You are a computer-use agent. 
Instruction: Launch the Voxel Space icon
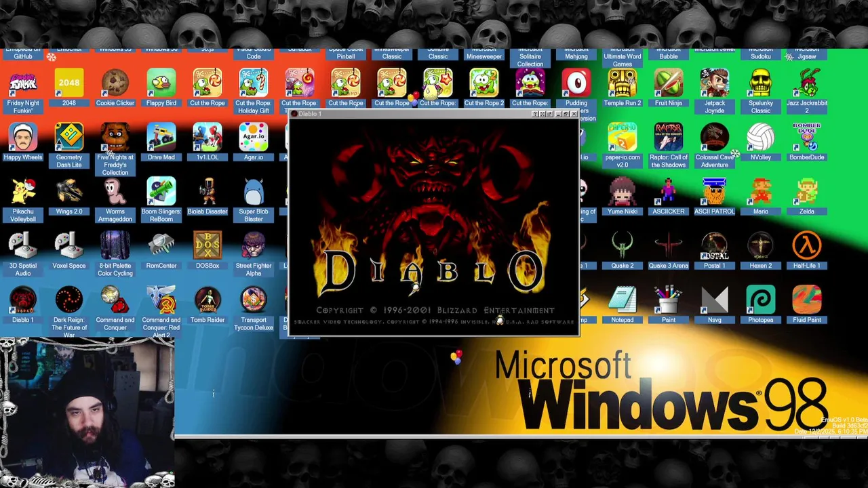[x=69, y=246]
